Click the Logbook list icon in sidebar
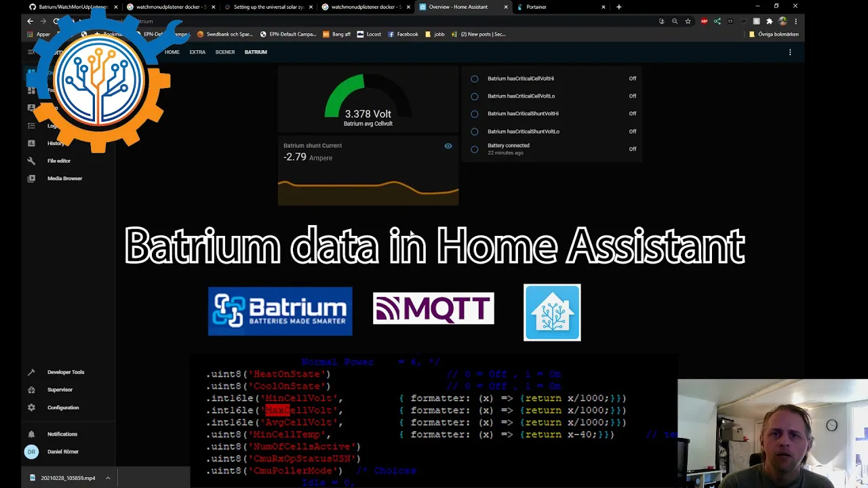Image resolution: width=868 pixels, height=488 pixels. point(31,125)
